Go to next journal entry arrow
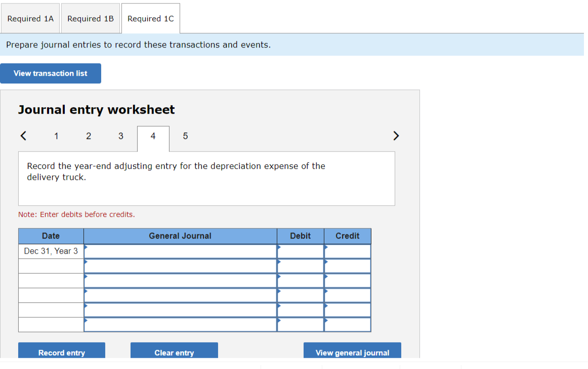 click(x=396, y=135)
